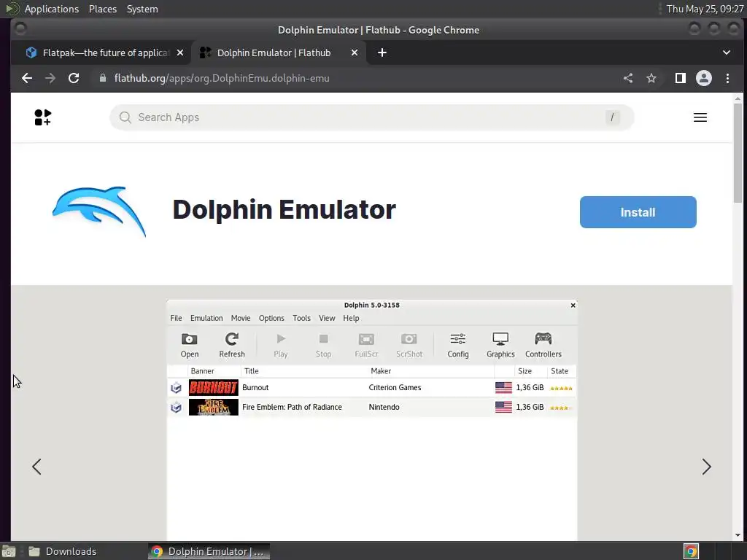747x560 pixels.
Task: Click the Play icon in screenshot
Action: pyautogui.click(x=281, y=338)
